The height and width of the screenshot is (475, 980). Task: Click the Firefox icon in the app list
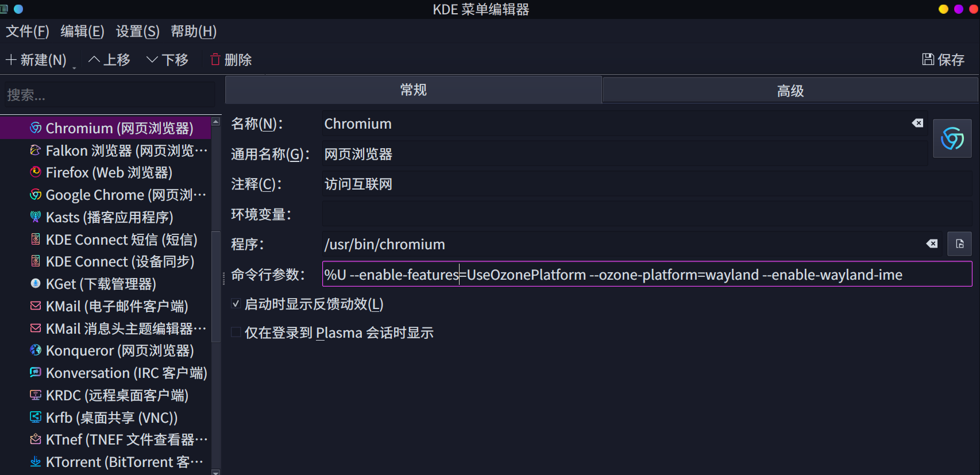(34, 172)
